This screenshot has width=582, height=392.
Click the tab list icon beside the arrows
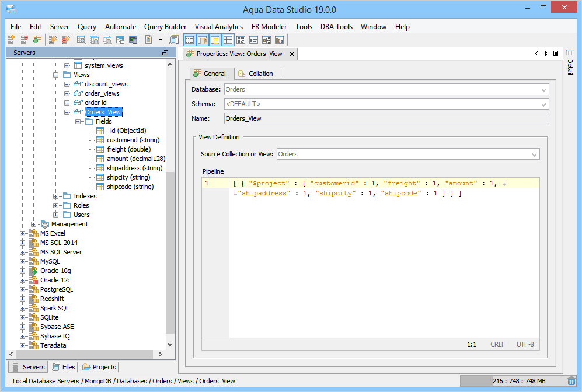coord(556,53)
